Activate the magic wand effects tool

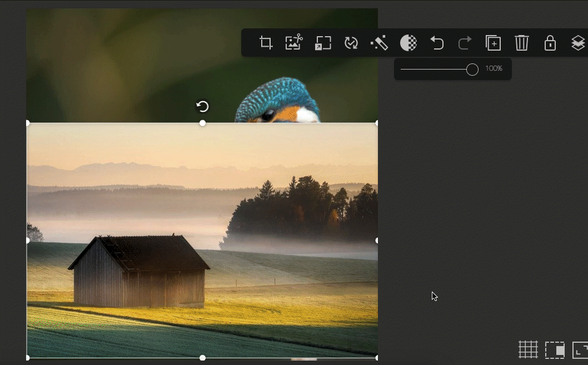pos(379,43)
